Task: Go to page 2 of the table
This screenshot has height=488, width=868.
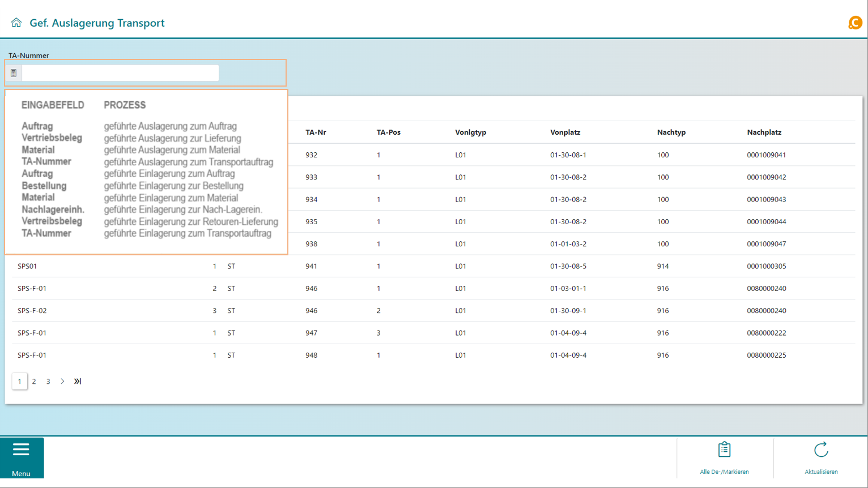Action: [34, 382]
